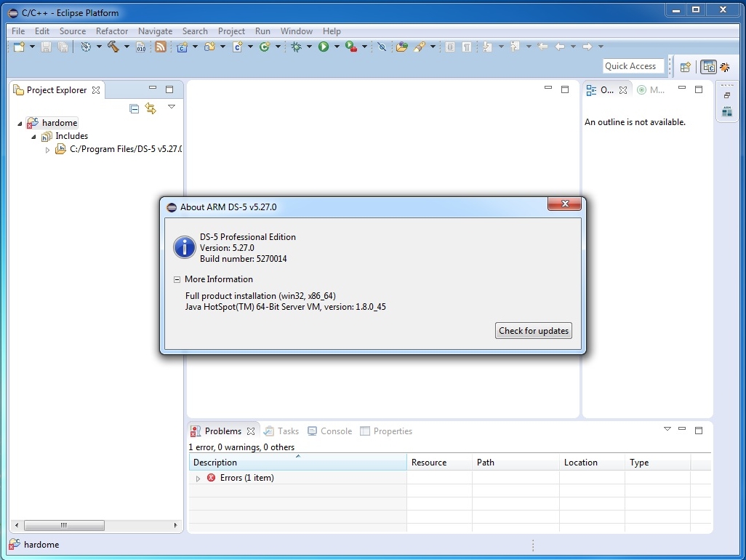Click the ARM icon in right trim bar
The height and width of the screenshot is (560, 746).
(727, 112)
